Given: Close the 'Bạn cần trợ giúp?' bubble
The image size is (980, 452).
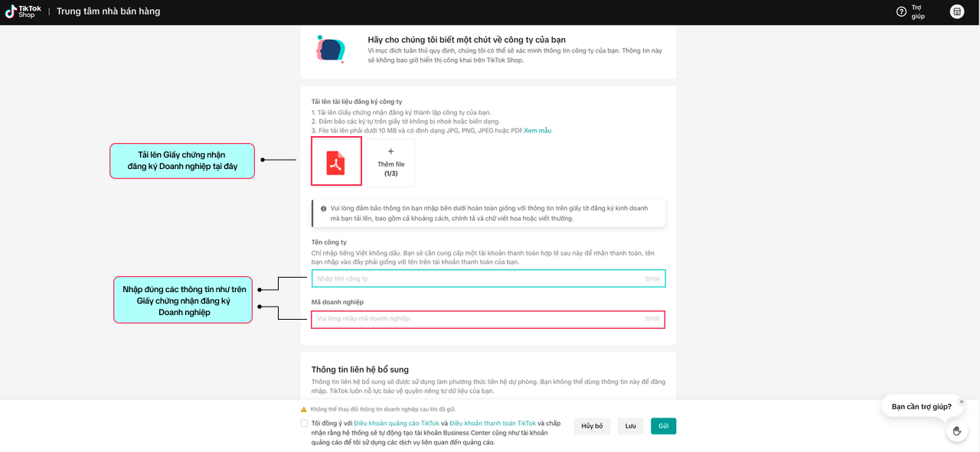Looking at the screenshot, I should pos(962,402).
